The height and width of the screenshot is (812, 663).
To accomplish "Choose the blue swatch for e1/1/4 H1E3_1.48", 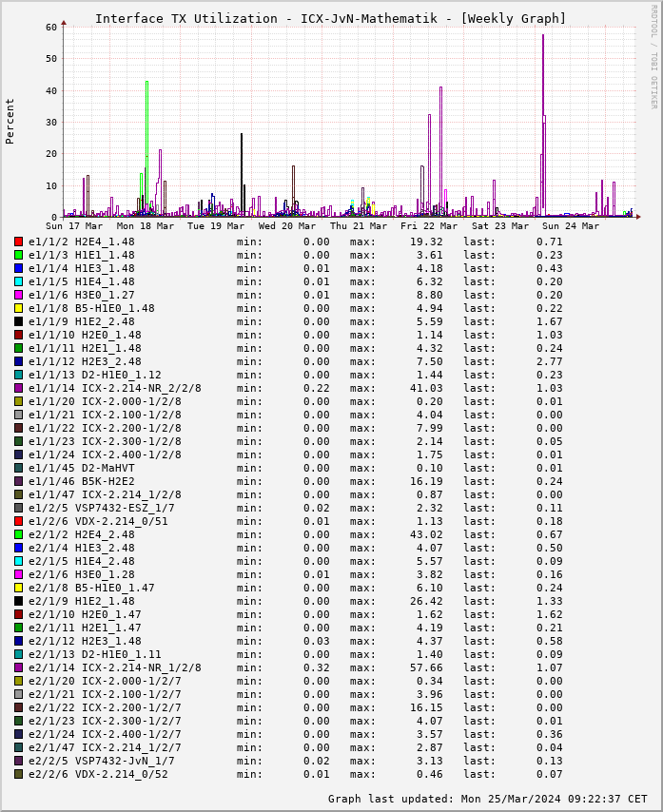I will click(18, 268).
